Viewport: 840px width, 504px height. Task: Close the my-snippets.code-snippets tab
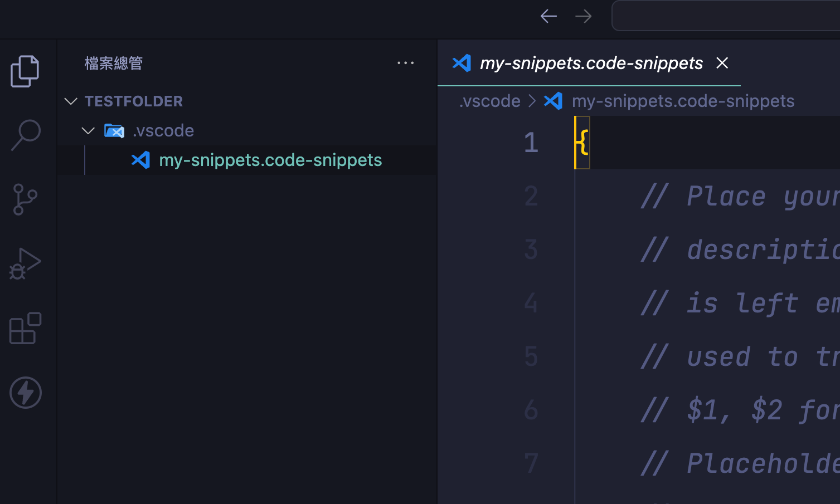722,63
